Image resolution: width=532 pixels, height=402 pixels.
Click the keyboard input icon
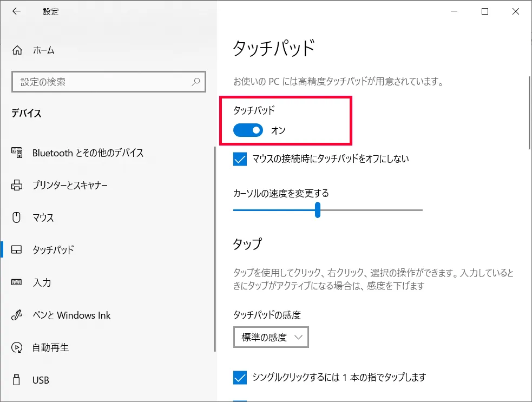pos(16,282)
